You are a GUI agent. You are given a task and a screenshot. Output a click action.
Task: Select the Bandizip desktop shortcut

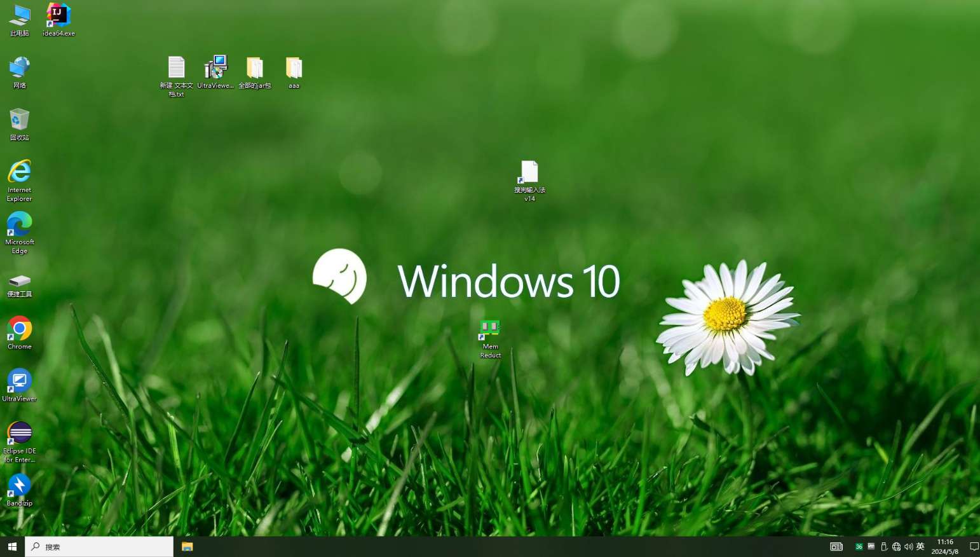pyautogui.click(x=19, y=490)
